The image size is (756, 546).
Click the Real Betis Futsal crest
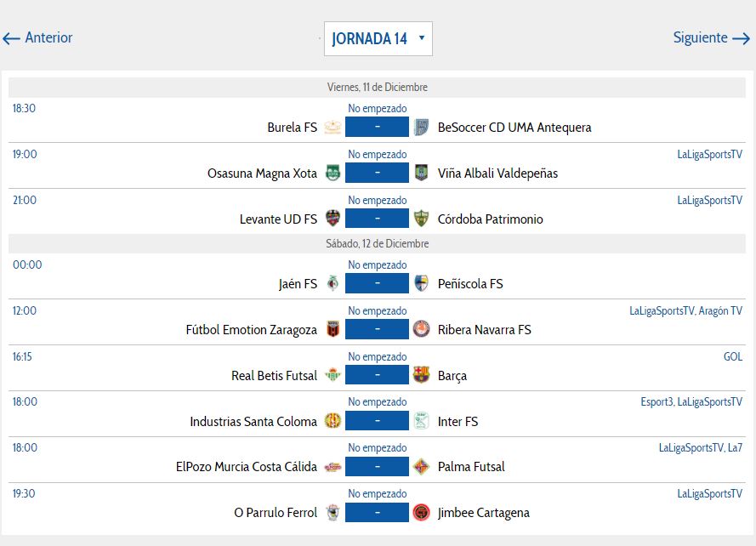pos(333,376)
